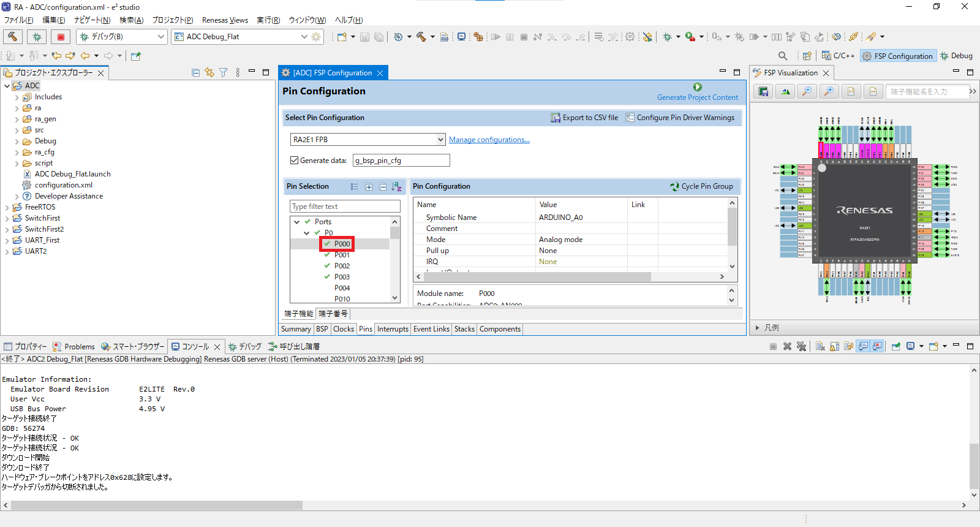This screenshot has width=980, height=527.
Task: Click rotate package icon in FSP Visualization
Action: click(x=785, y=91)
